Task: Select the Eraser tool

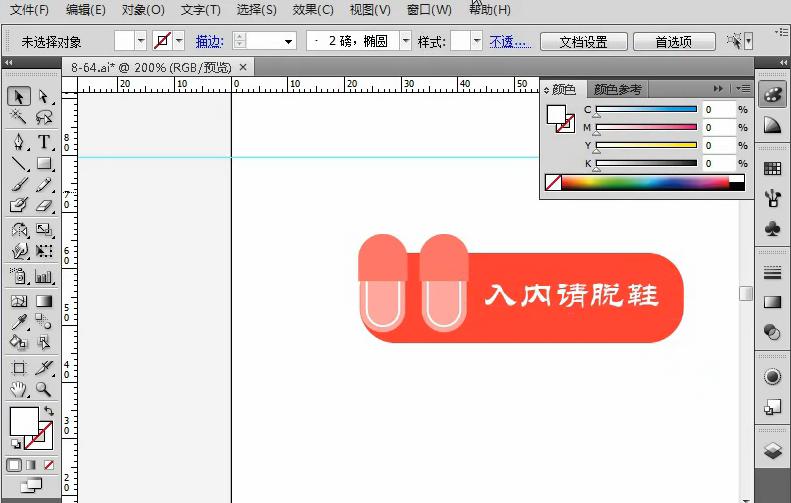Action: (44, 205)
